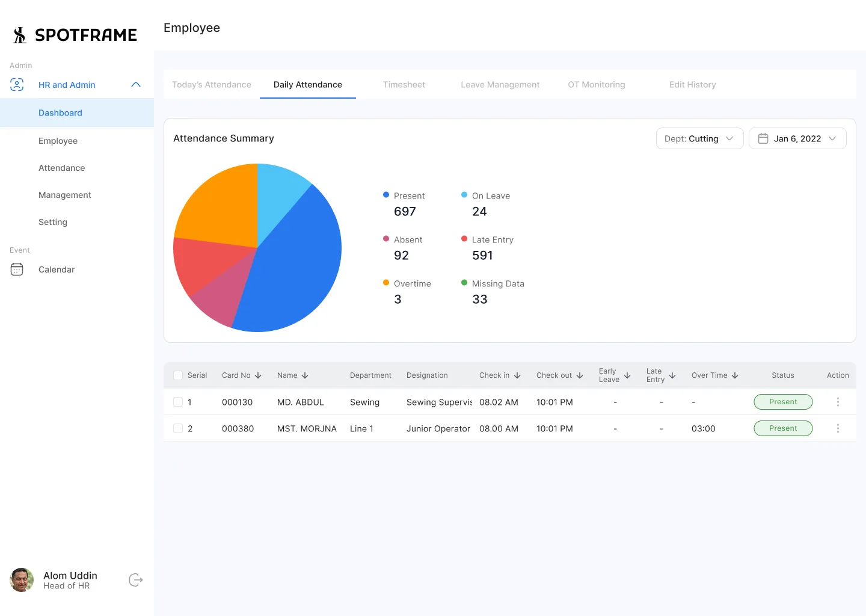Open the Leave Management tab
This screenshot has height=616, width=866.
[x=500, y=85]
